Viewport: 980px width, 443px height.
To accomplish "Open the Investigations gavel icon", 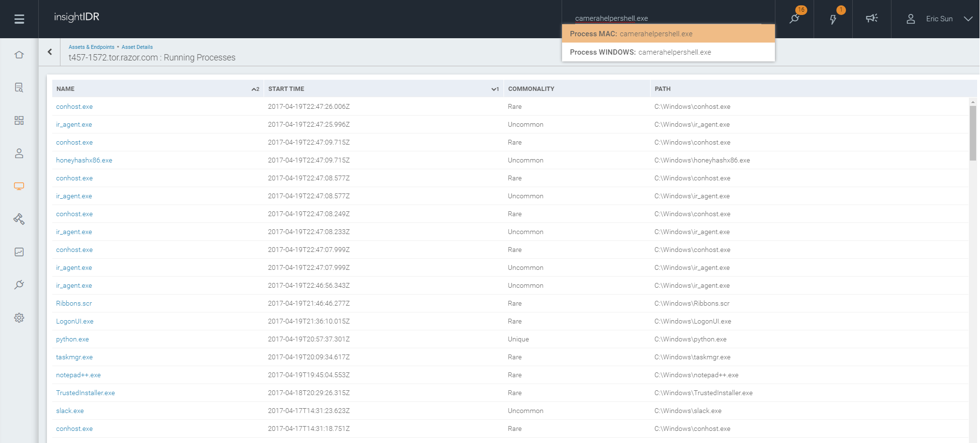I will pos(19,219).
